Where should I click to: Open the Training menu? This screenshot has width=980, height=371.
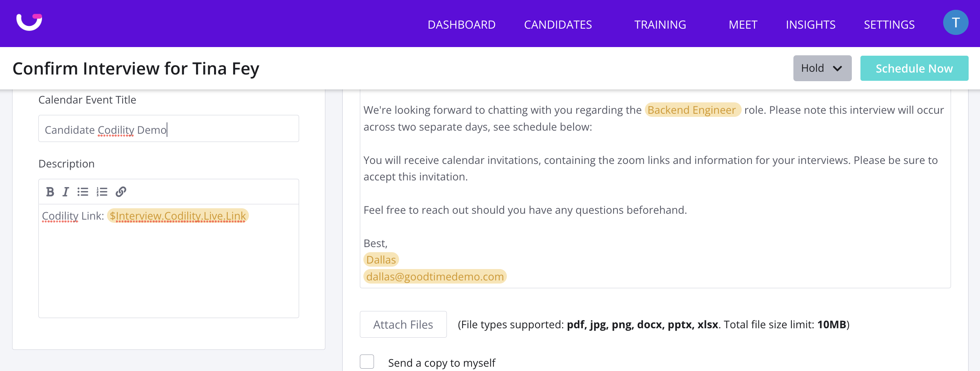pyautogui.click(x=660, y=25)
